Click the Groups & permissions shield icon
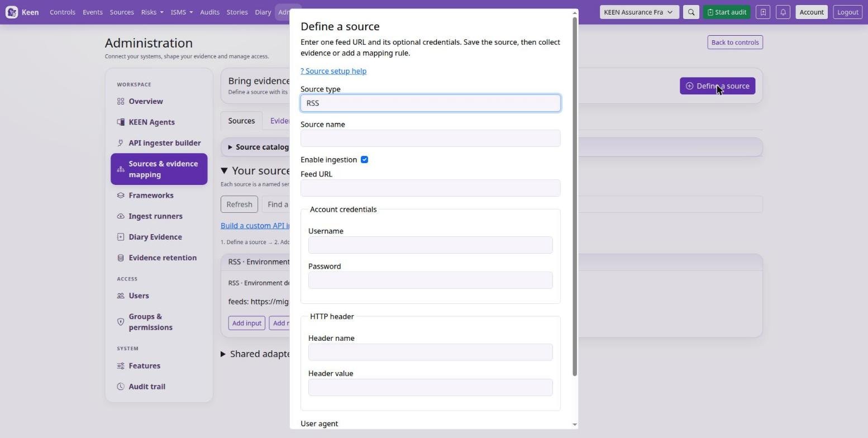Screen dimensions: 868x438 click(x=121, y=322)
